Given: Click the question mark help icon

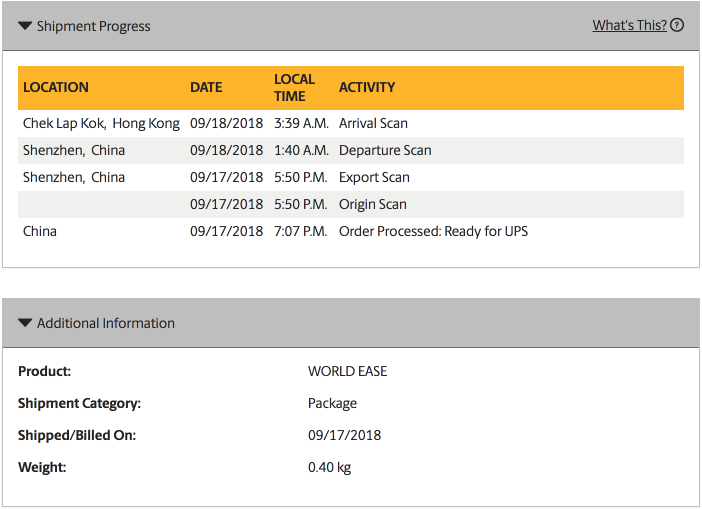Looking at the screenshot, I should point(677,25).
